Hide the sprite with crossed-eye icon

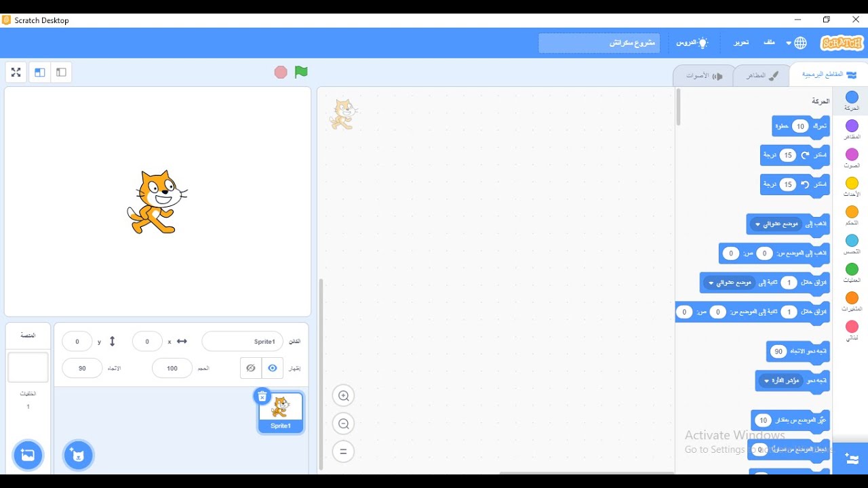coord(251,368)
